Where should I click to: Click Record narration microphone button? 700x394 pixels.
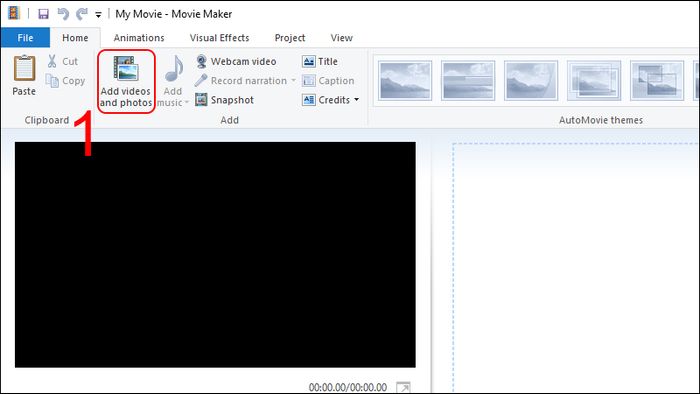click(241, 81)
